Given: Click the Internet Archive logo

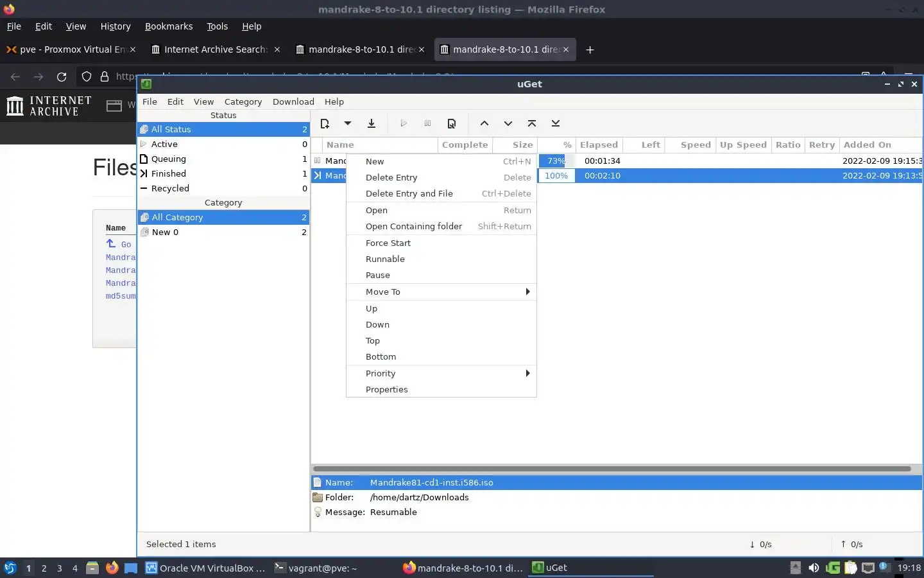Looking at the screenshot, I should (49, 105).
